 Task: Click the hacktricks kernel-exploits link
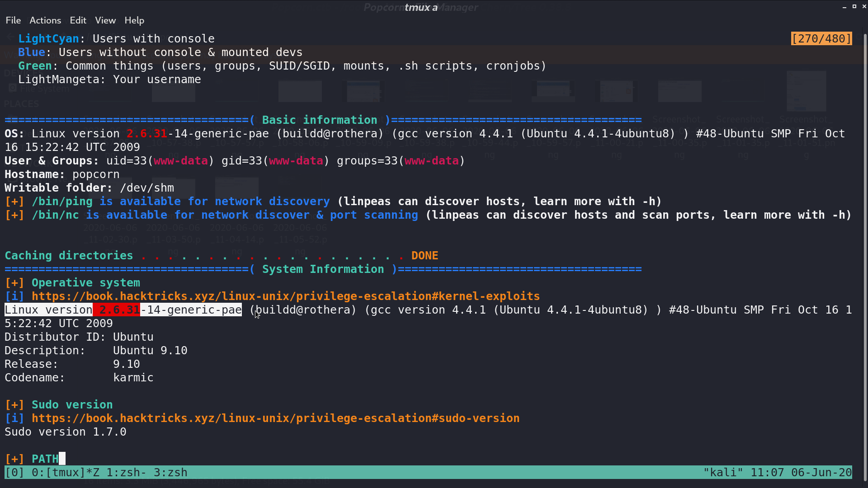tap(286, 296)
